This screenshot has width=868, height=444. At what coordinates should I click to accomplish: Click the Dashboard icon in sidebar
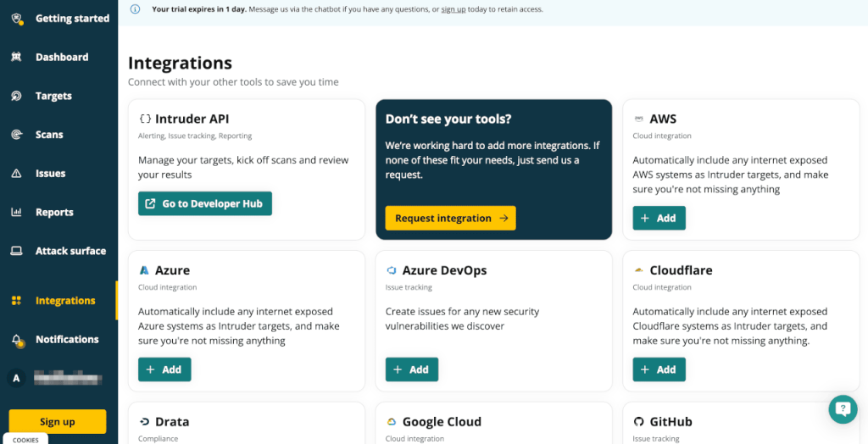pyautogui.click(x=17, y=57)
